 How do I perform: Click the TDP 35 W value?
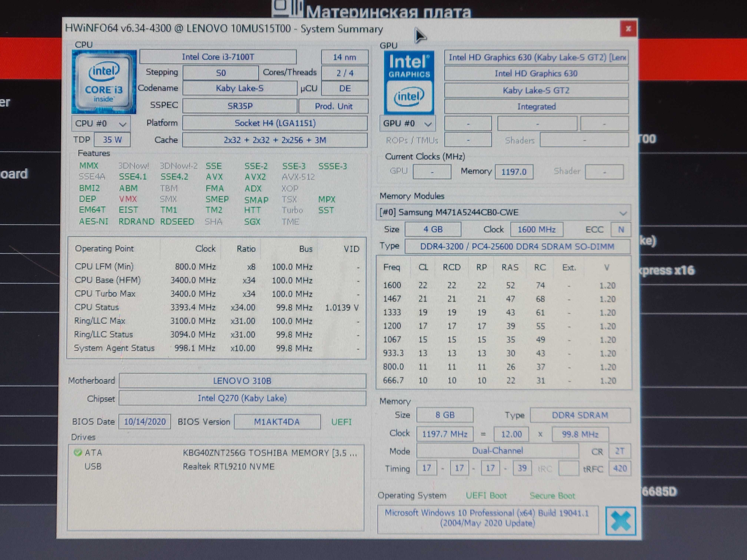pos(112,140)
